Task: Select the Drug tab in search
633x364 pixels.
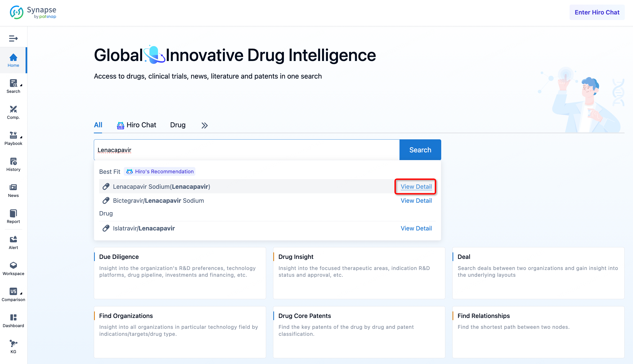Action: click(177, 126)
